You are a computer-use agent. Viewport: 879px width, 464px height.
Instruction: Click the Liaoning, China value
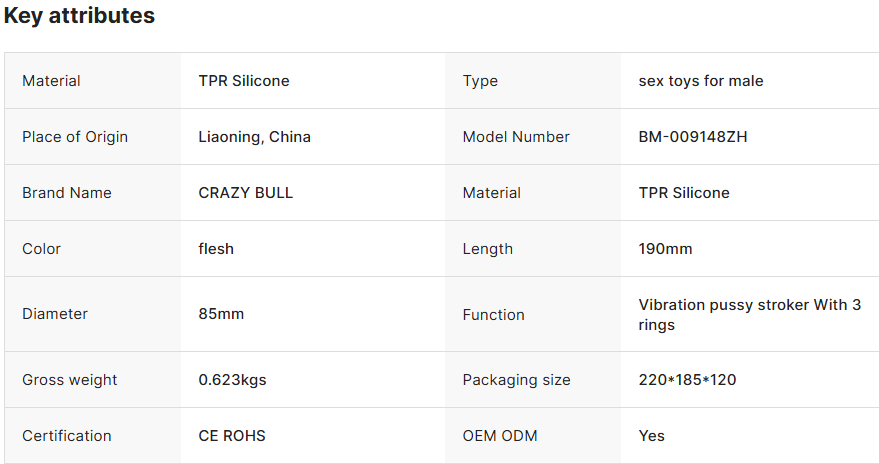tap(254, 137)
